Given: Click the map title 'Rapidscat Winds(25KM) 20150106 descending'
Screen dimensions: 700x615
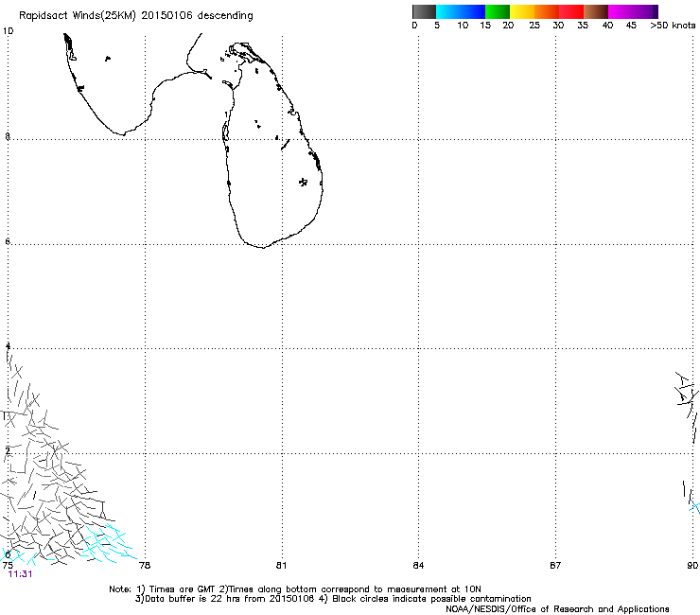Looking at the screenshot, I should pos(135,16).
